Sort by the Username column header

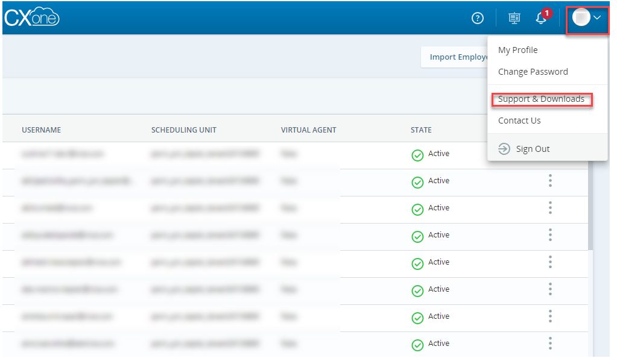click(41, 130)
